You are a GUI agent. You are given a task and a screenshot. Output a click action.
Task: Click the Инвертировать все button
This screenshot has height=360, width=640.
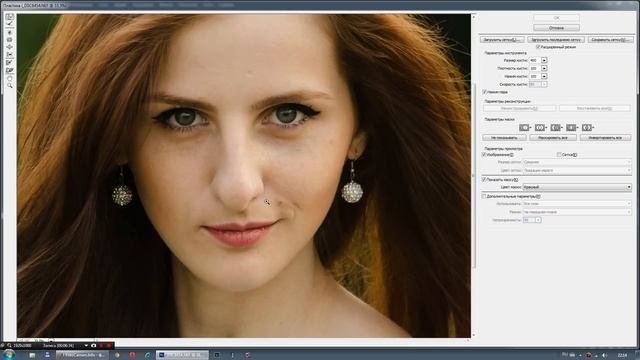pyautogui.click(x=605, y=138)
